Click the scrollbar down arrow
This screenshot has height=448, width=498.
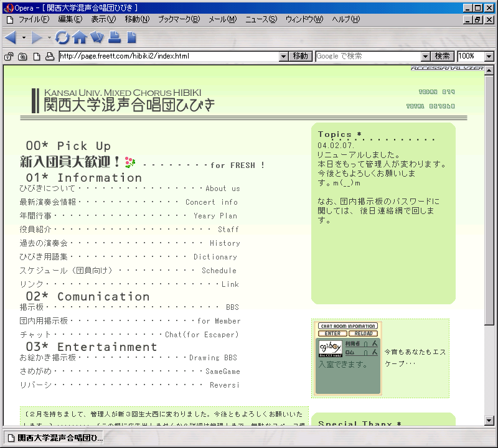coord(489,421)
